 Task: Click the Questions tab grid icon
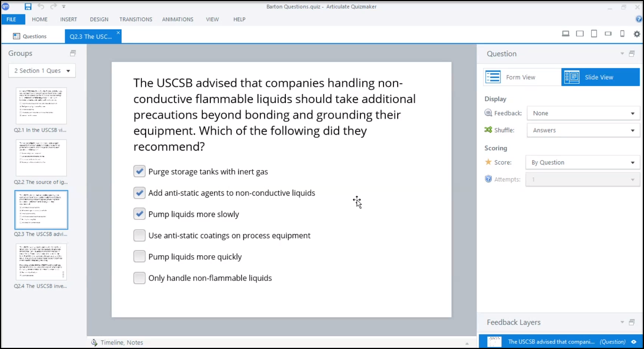point(16,36)
